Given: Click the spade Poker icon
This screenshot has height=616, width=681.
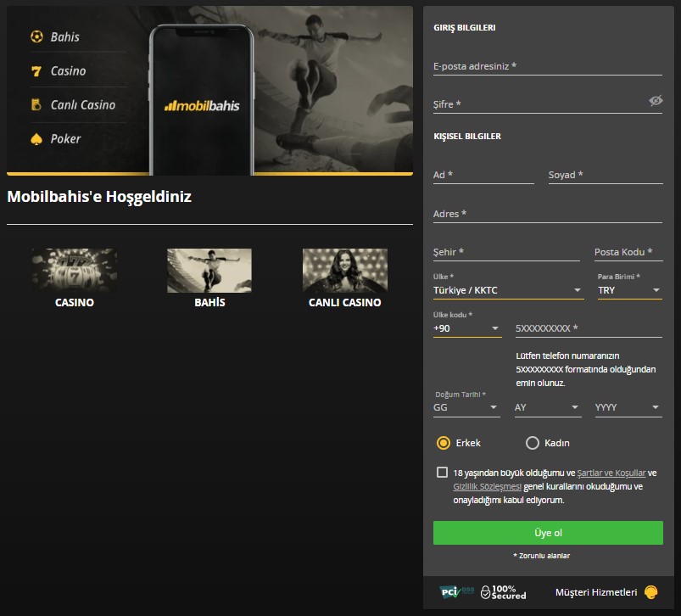Looking at the screenshot, I should 36,139.
